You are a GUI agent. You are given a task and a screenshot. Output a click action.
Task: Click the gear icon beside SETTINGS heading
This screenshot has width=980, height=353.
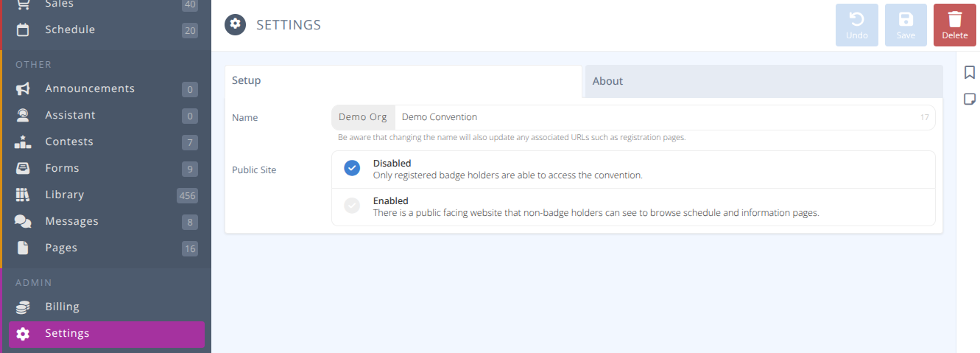click(x=235, y=24)
